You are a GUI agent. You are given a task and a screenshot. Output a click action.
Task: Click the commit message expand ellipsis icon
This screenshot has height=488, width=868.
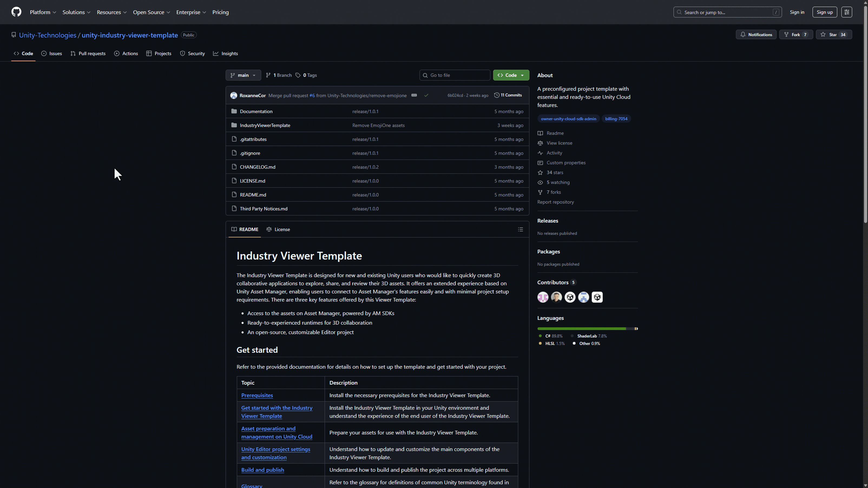click(414, 95)
